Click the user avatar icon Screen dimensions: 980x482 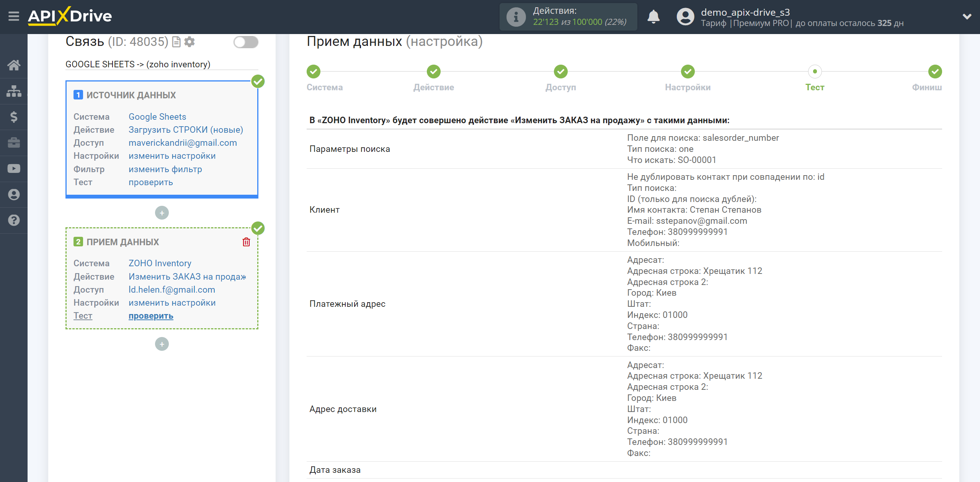(x=686, y=17)
